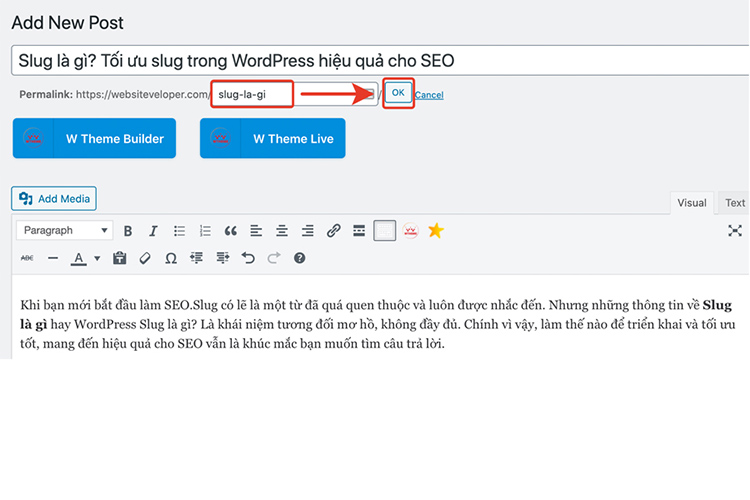Toggle bold formatting in editor toolbar
This screenshot has height=500, width=750.
(128, 231)
